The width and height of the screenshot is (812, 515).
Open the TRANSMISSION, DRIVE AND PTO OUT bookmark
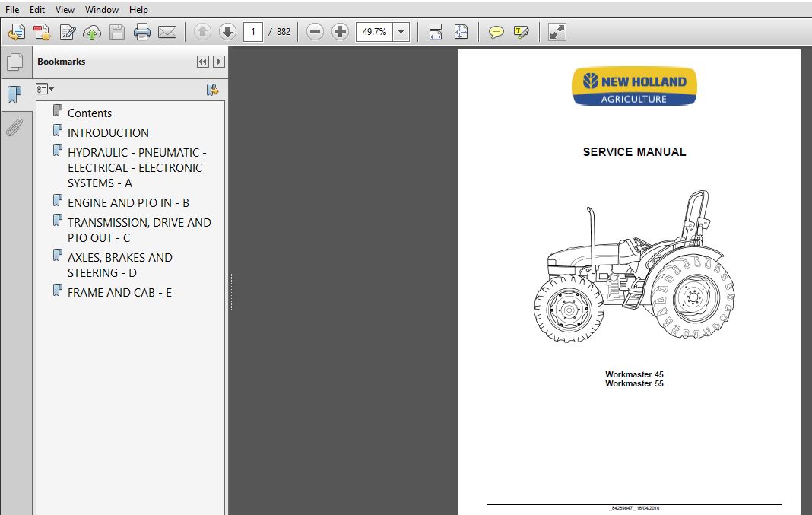pyautogui.click(x=139, y=230)
